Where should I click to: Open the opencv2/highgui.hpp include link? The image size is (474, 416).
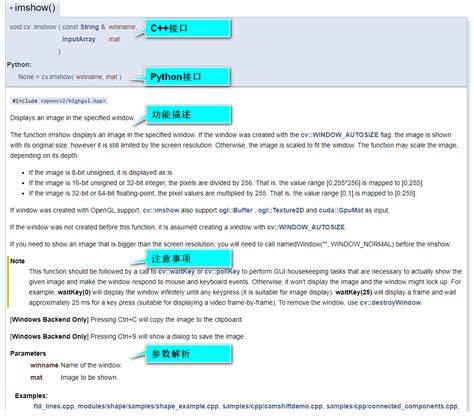tap(73, 101)
